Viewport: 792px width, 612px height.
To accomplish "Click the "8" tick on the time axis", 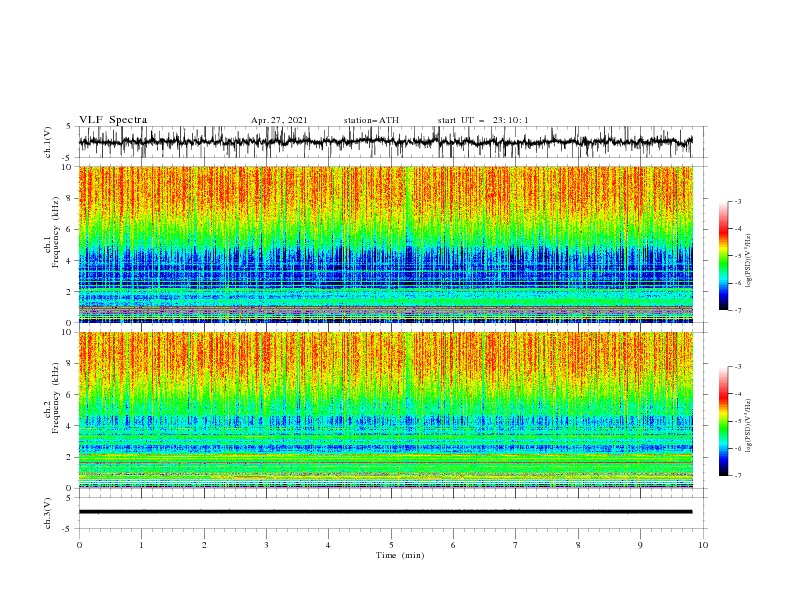I will tap(578, 545).
